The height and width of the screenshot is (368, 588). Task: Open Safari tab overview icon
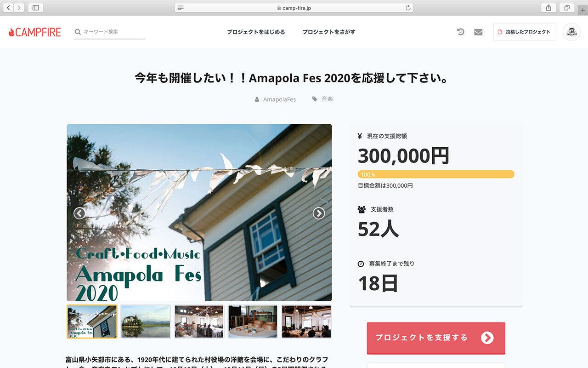(567, 8)
